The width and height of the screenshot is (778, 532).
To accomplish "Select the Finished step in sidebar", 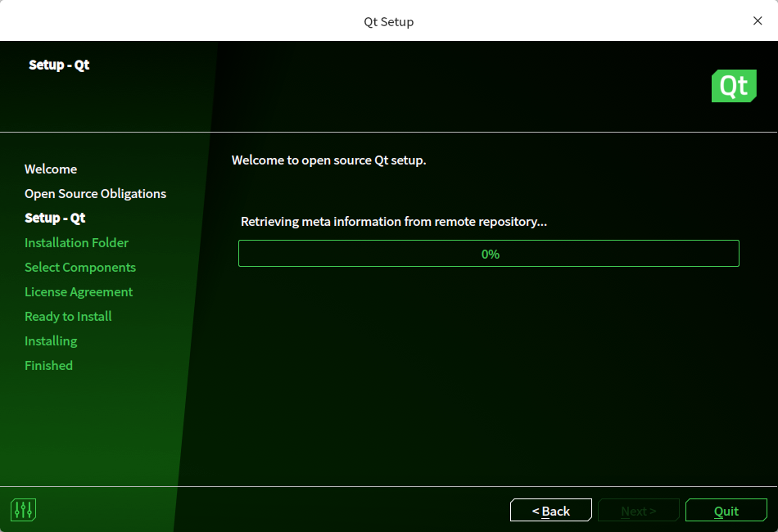I will pos(48,365).
